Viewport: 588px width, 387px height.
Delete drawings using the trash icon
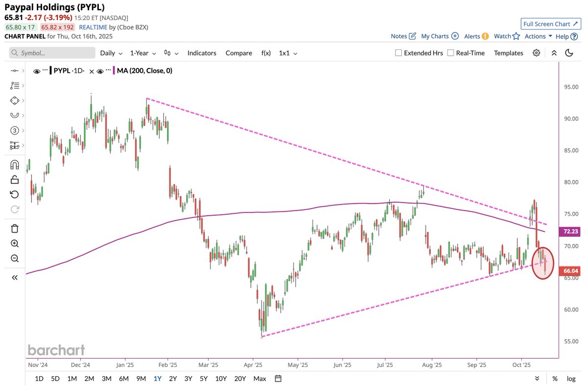point(14,228)
